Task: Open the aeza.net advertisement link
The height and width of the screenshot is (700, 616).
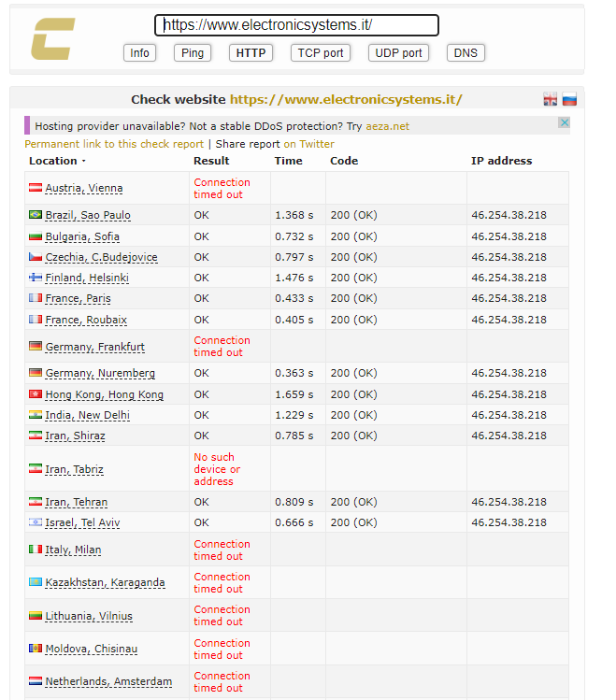Action: (x=387, y=126)
